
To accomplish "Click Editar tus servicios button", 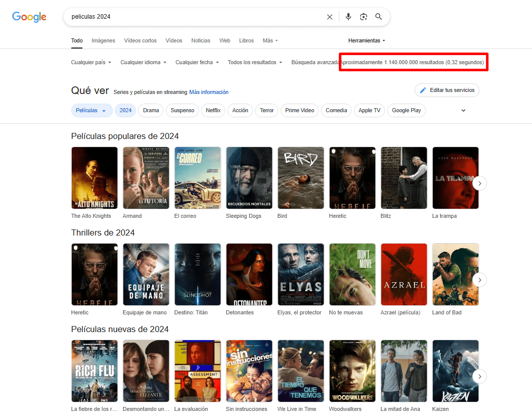I will coord(447,90).
